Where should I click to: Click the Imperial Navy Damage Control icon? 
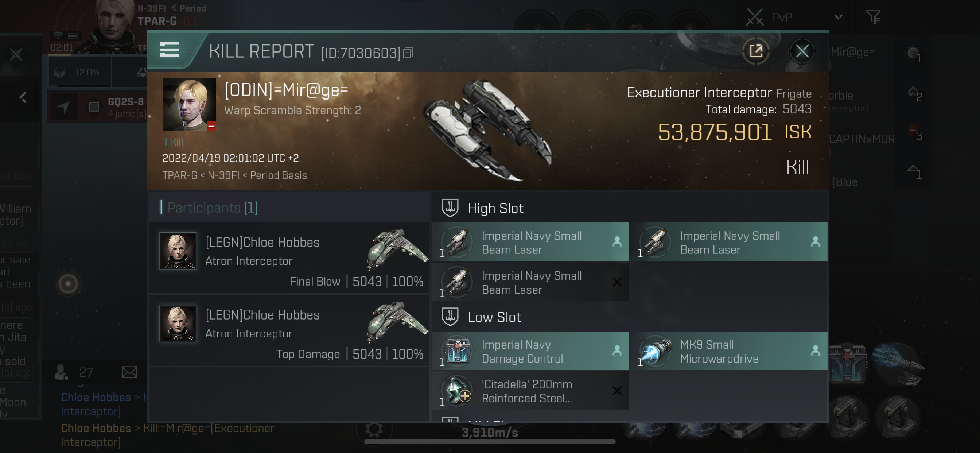(458, 351)
